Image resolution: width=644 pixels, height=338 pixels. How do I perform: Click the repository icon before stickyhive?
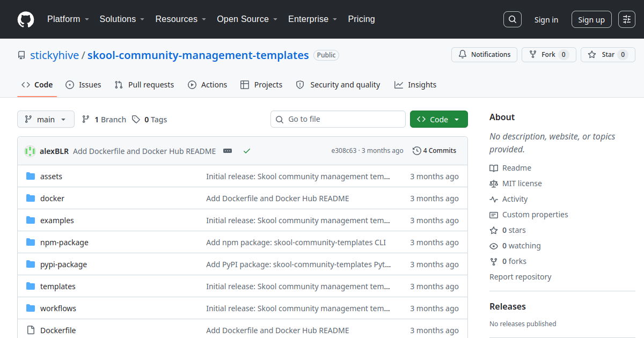point(21,55)
